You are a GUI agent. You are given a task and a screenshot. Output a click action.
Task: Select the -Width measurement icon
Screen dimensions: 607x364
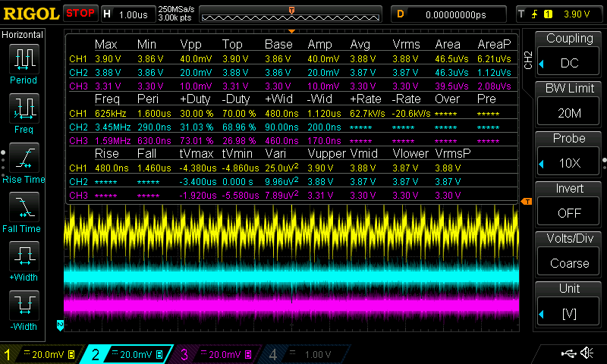(x=24, y=306)
